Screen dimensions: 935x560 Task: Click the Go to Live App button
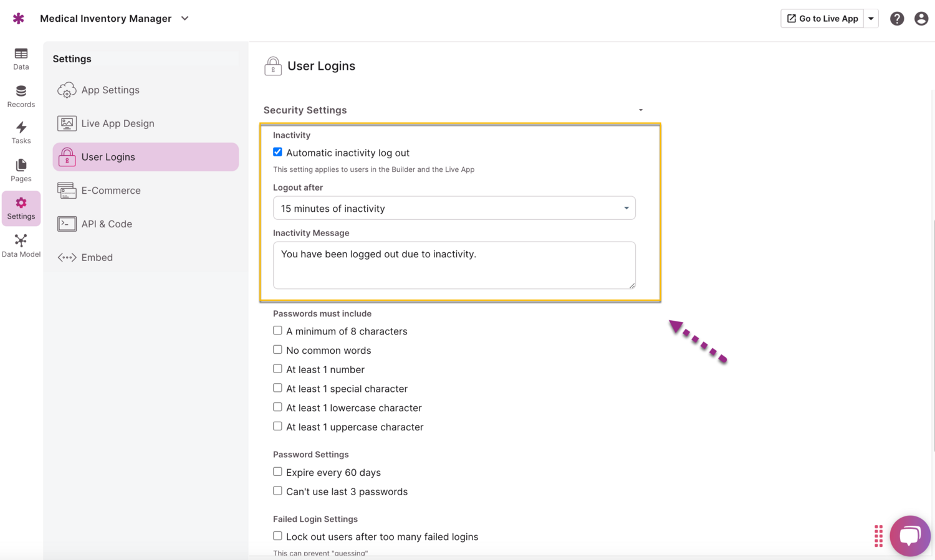tap(822, 19)
